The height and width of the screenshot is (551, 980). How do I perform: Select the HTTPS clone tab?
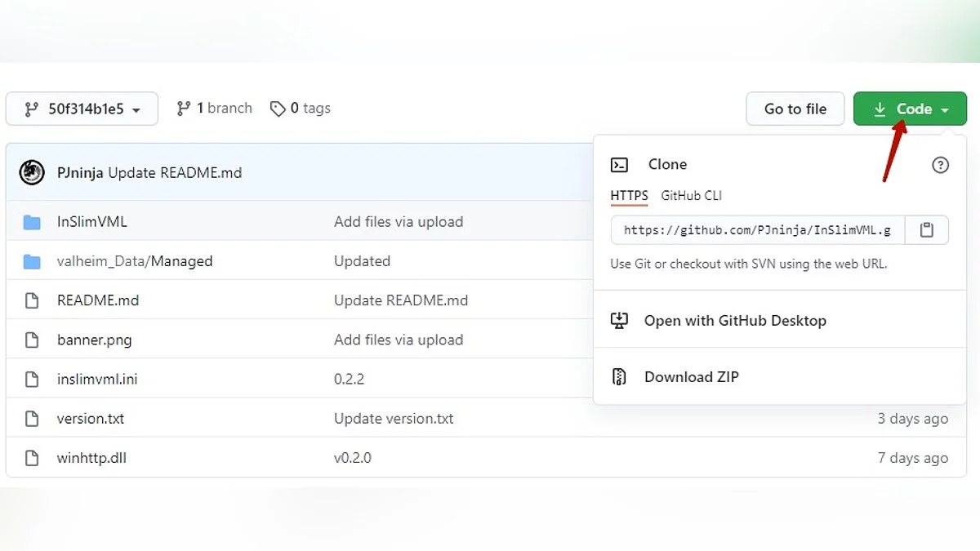pos(629,196)
